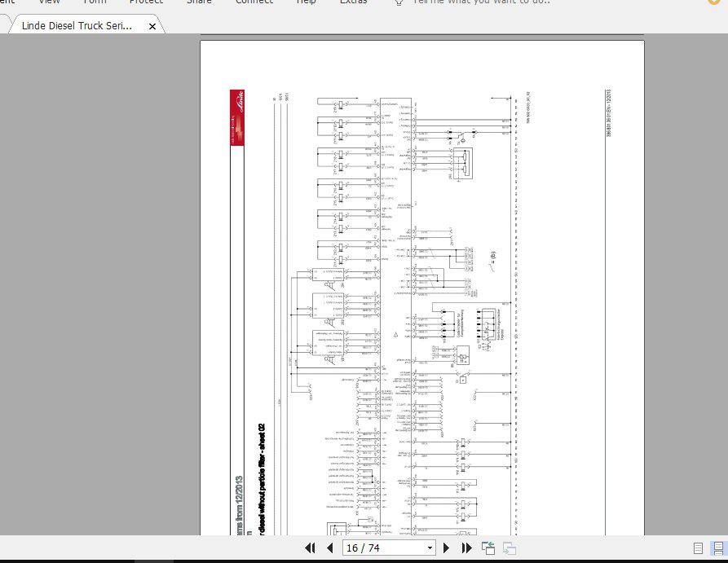This screenshot has height=563, width=728.
Task: Switch to single page view
Action: (698, 548)
